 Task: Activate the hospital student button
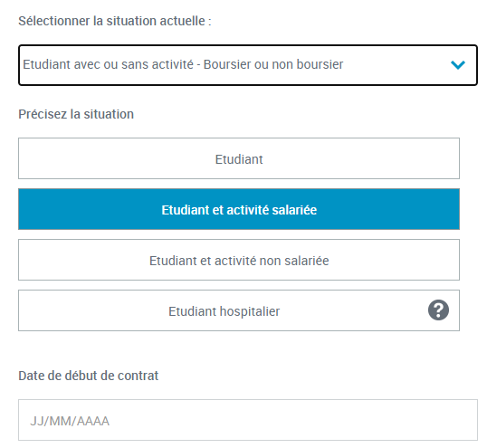(x=239, y=310)
